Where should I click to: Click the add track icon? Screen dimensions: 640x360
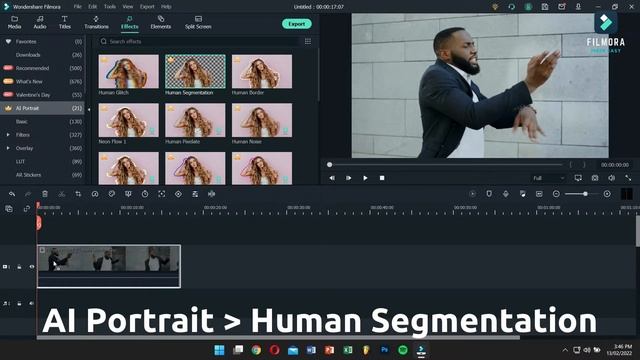(9, 209)
